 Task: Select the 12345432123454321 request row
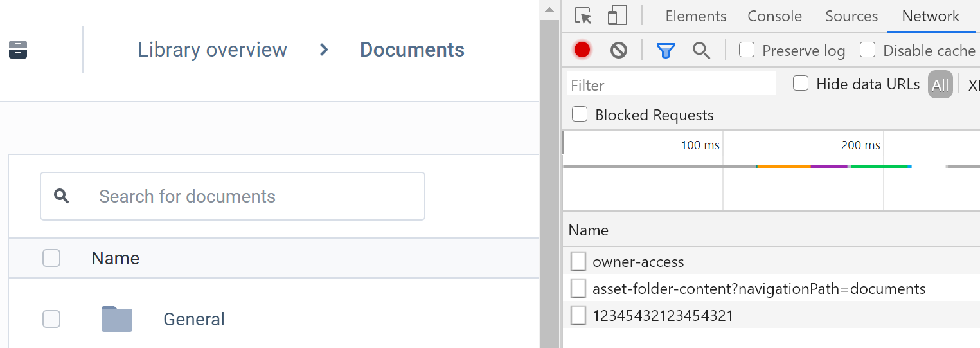(x=771, y=315)
